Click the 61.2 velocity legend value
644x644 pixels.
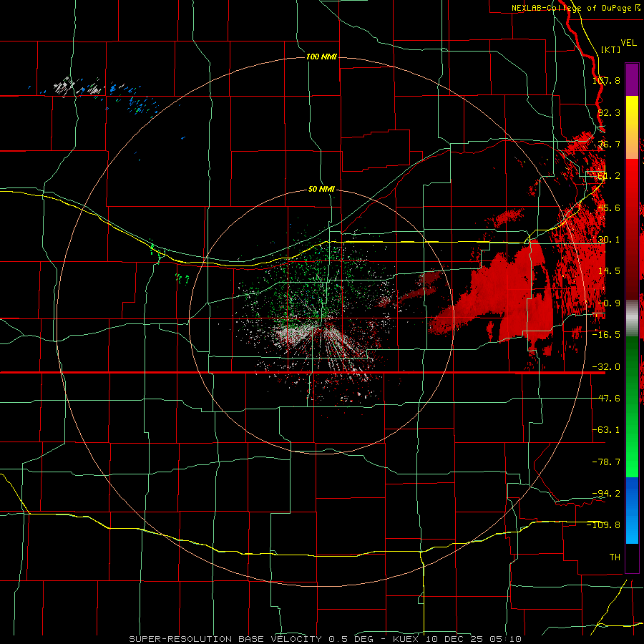609,176
